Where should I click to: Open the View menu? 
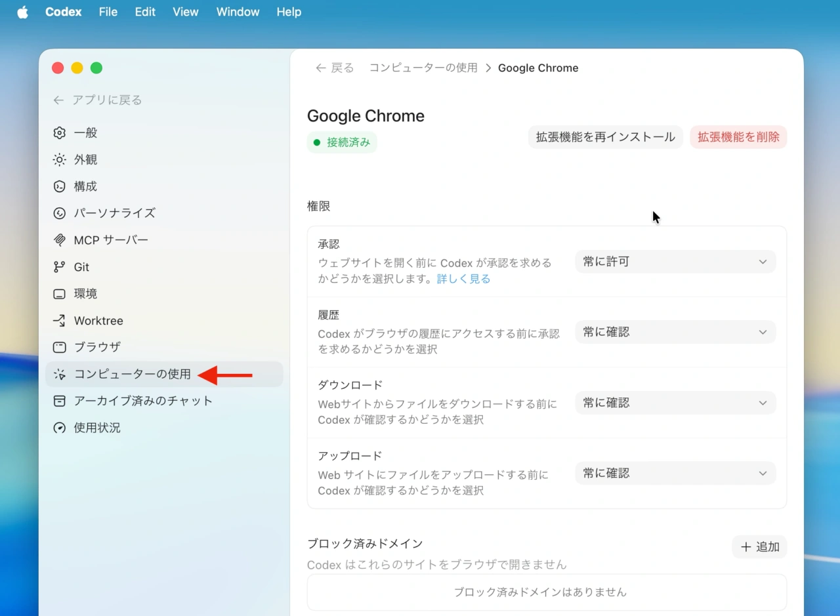point(186,12)
